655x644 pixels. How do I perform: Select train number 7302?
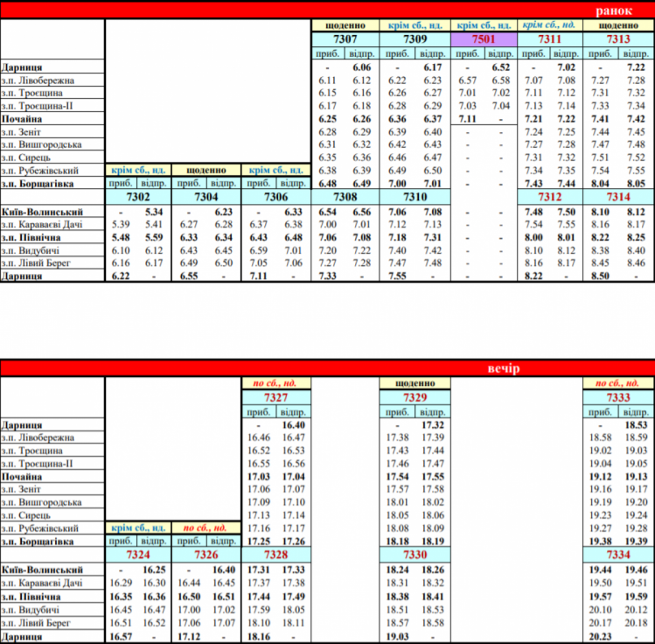click(138, 197)
